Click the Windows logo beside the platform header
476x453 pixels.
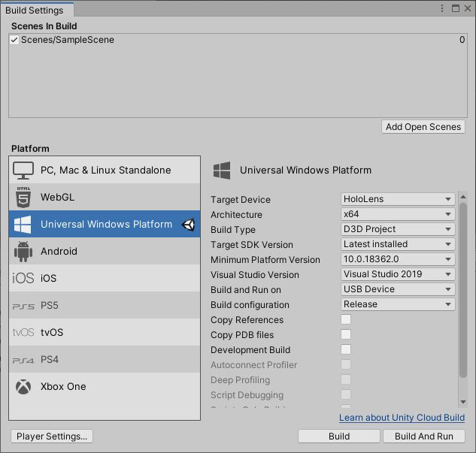coord(222,171)
